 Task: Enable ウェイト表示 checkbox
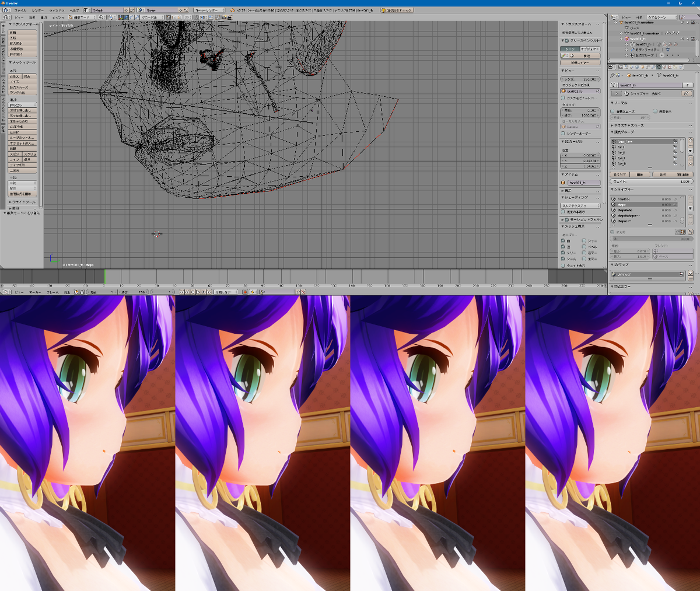point(563,265)
